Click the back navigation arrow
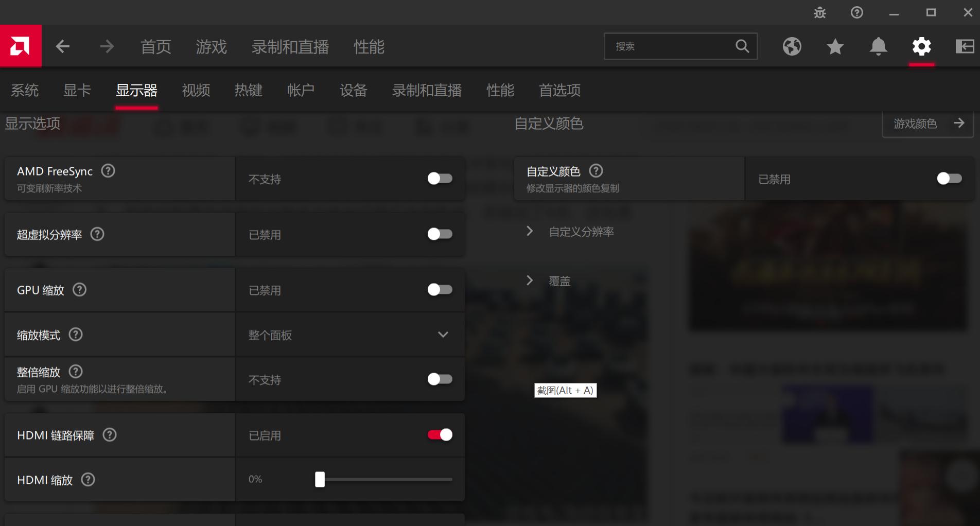 point(62,46)
